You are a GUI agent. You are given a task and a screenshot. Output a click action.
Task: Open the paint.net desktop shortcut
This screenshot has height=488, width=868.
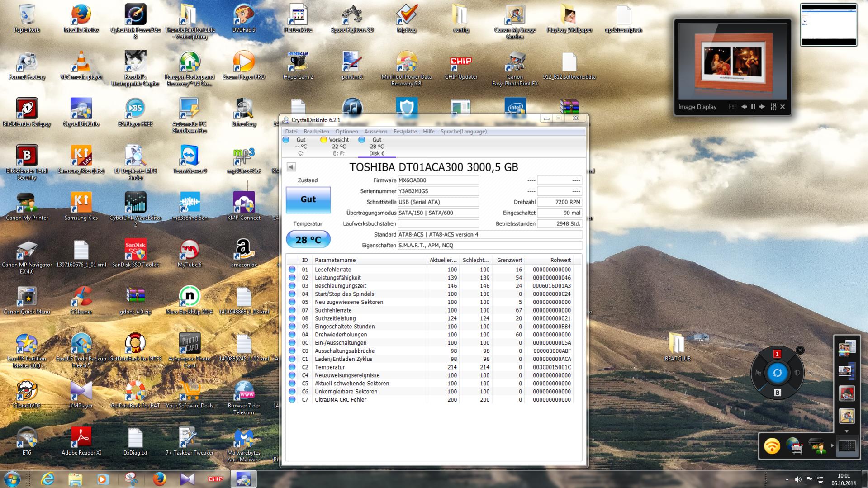tap(352, 66)
